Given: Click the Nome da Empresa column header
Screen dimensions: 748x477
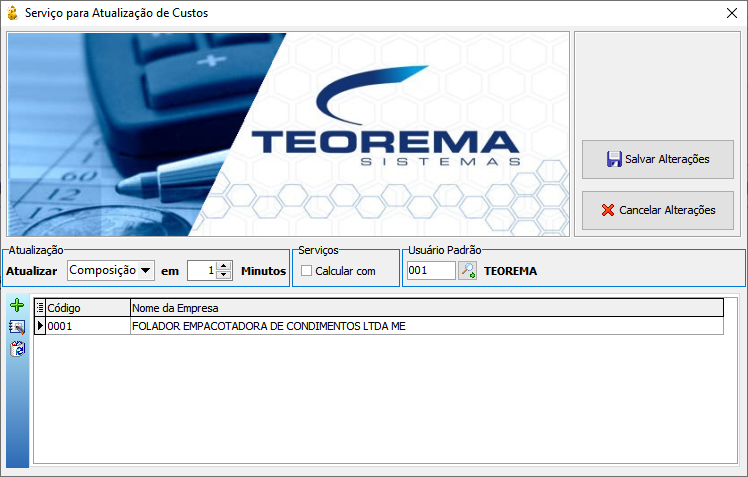Looking at the screenshot, I should coord(427,308).
